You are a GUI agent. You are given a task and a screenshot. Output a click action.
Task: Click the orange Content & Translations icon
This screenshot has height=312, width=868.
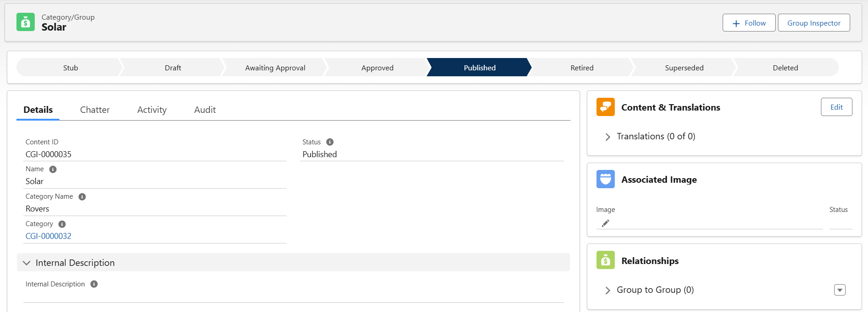606,107
